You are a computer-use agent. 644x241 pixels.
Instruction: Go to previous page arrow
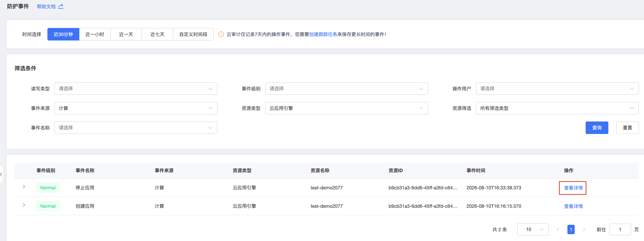tap(558, 229)
